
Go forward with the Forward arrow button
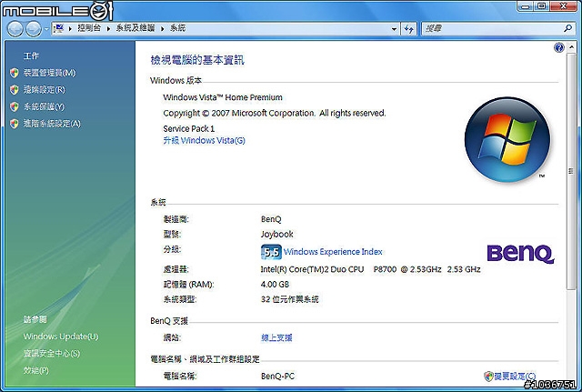point(34,29)
